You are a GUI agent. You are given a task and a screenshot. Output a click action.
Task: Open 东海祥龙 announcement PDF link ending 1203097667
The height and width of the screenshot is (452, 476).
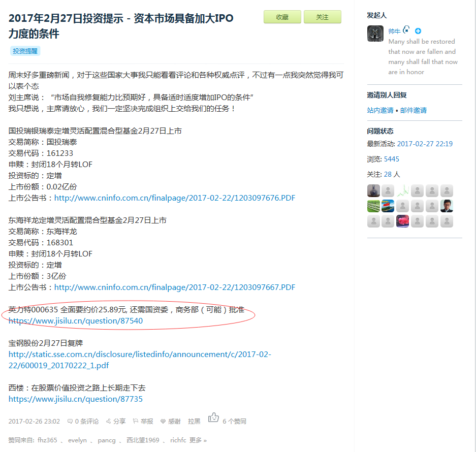point(175,287)
